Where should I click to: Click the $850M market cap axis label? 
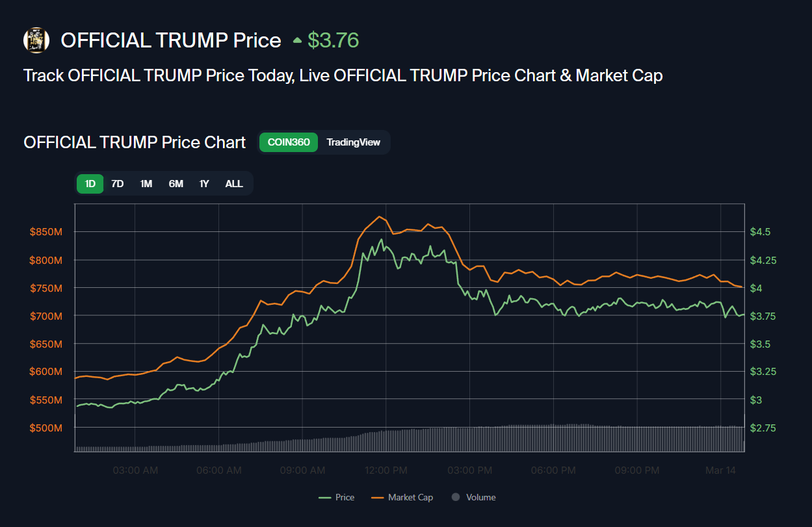[46, 232]
